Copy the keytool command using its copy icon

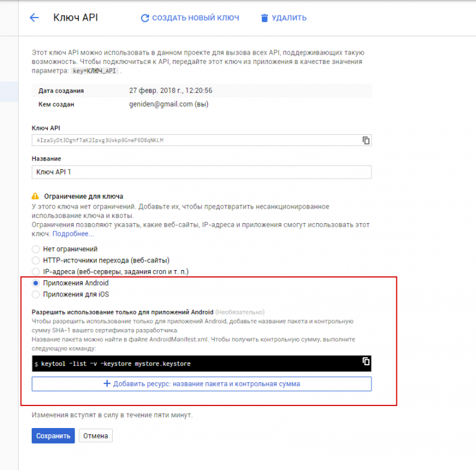coord(366,361)
